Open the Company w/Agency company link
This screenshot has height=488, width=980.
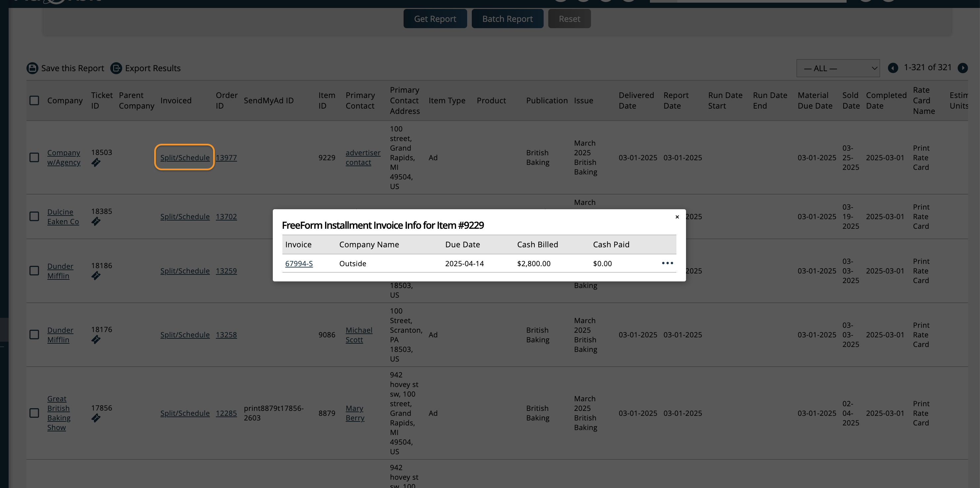[64, 158]
